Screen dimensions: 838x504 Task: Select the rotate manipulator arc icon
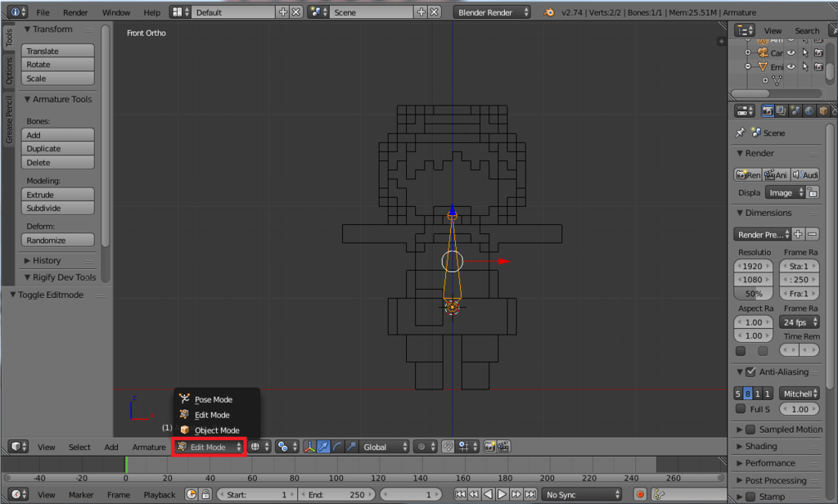coord(337,447)
